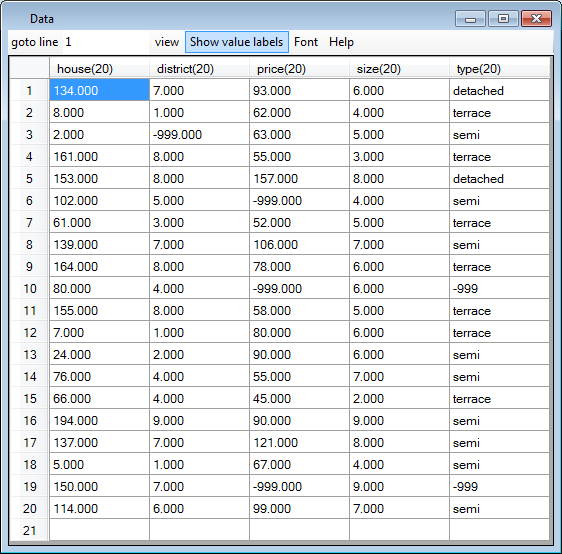The height and width of the screenshot is (554, 562).
Task: Select district cell 6.000 in row 20
Action: (199, 508)
